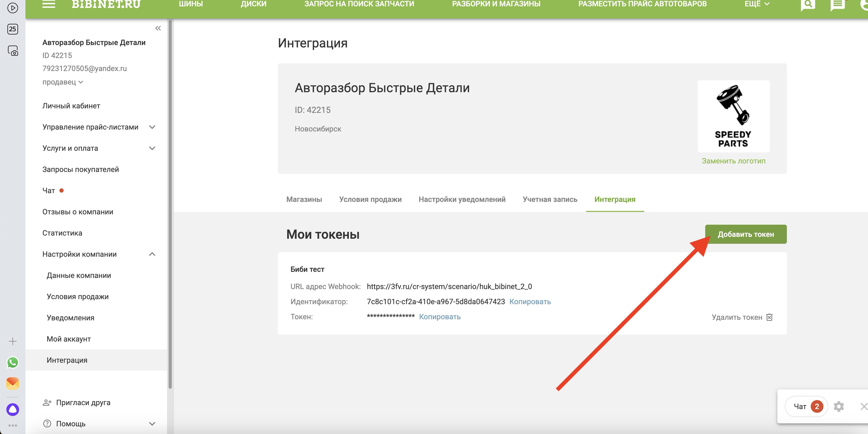Copy the Токен value
The image size is (868, 434).
click(x=439, y=317)
